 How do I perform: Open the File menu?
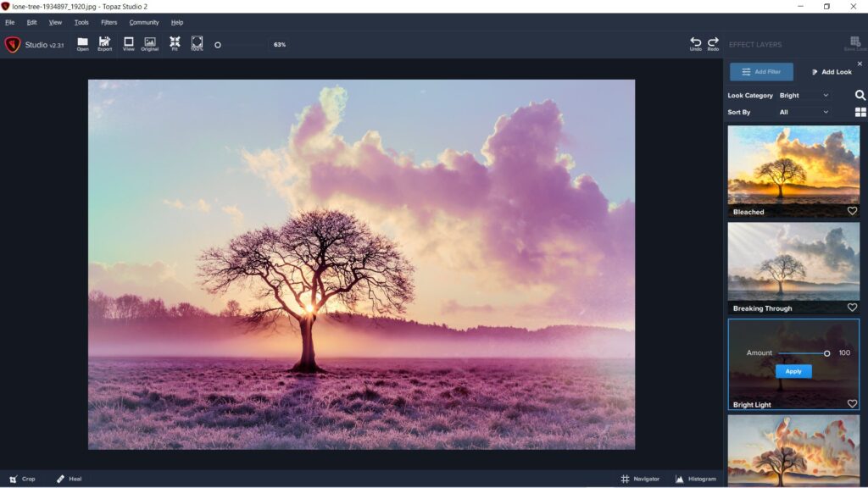tap(10, 23)
